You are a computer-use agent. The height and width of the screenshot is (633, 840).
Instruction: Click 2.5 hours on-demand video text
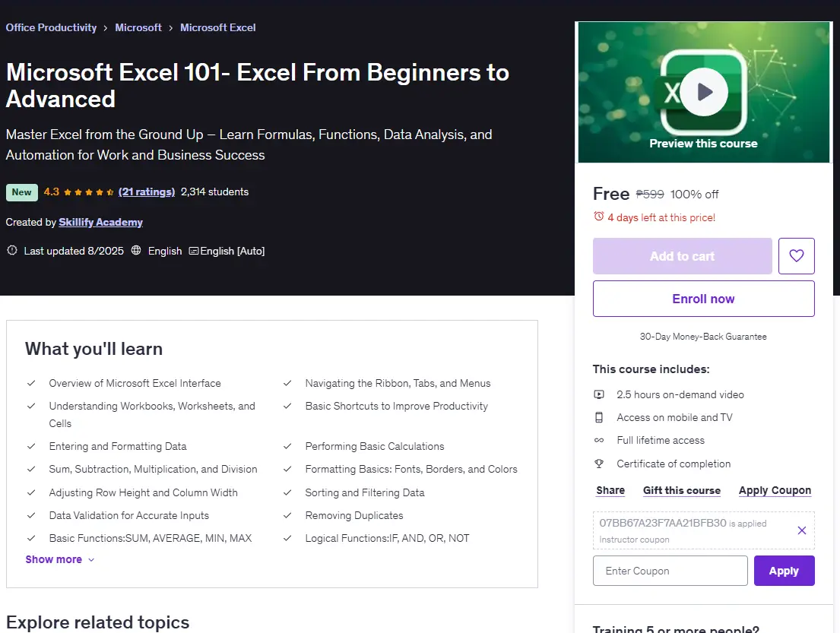click(x=680, y=394)
